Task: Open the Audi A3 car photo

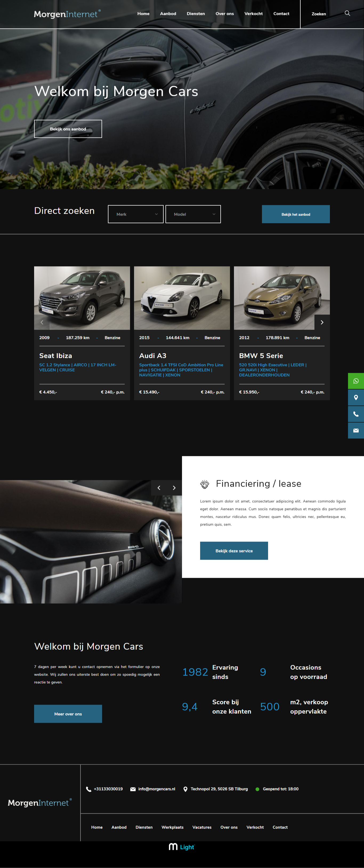Action: (182, 298)
